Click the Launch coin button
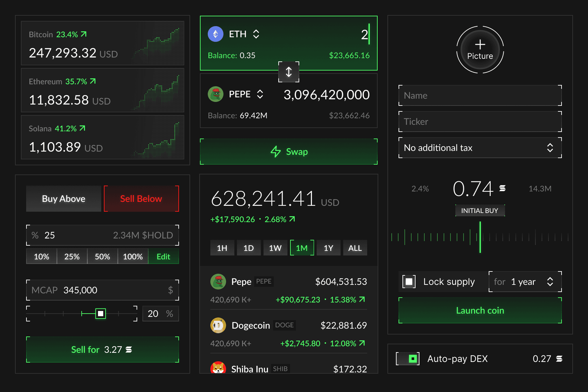The height and width of the screenshot is (392, 588). (480, 310)
